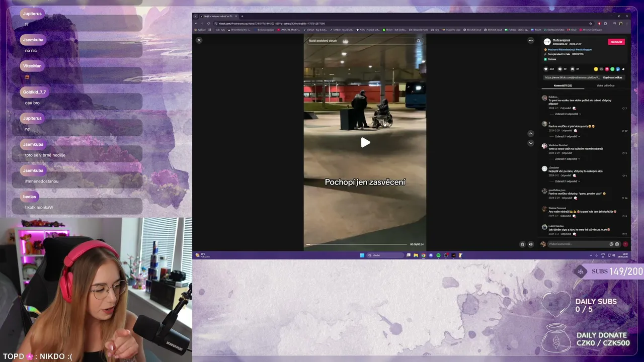
Task: Open the Windows Start menu
Action: pos(362,255)
